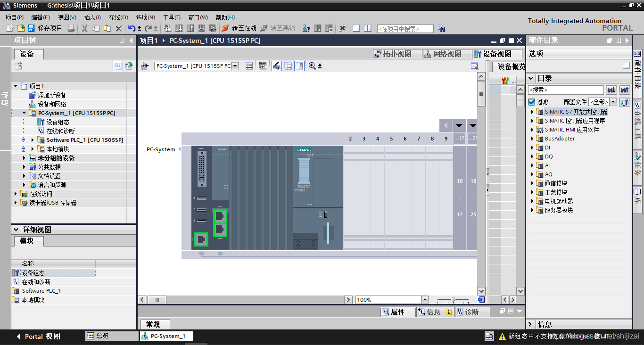Collapse the PC-System_1 [CPU 1515SP PC] node
Viewport: 644px width, 345px height.
point(25,113)
